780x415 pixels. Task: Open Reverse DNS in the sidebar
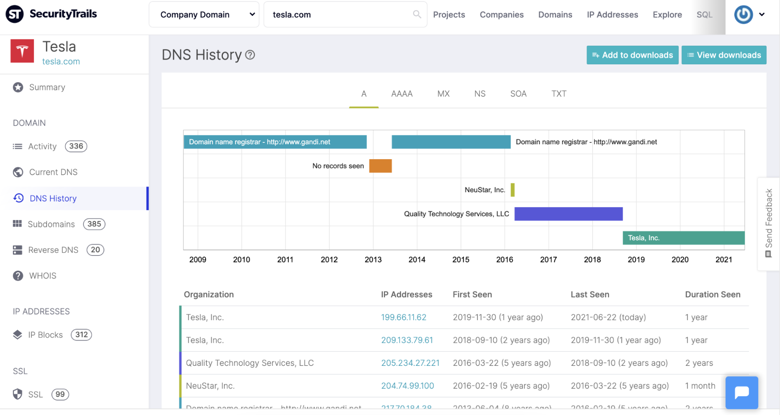click(53, 250)
